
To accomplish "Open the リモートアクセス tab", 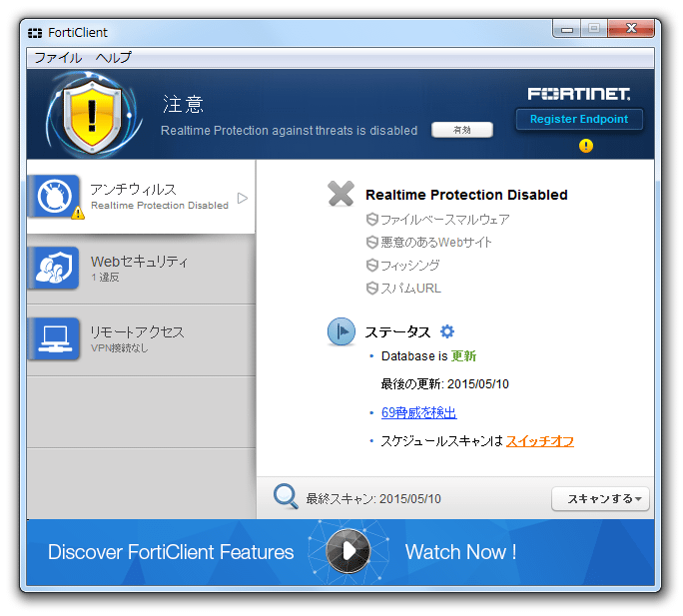I will [x=141, y=340].
